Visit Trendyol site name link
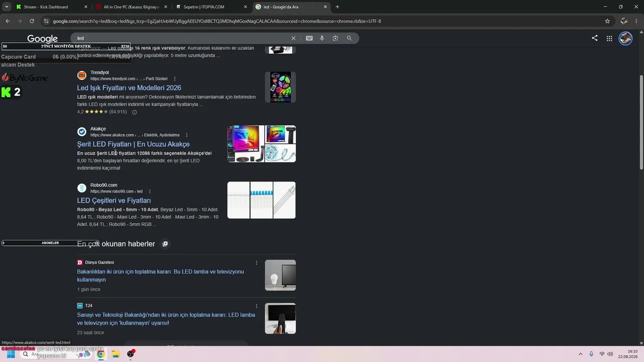Screen dimensions: 644x362 coord(100,72)
